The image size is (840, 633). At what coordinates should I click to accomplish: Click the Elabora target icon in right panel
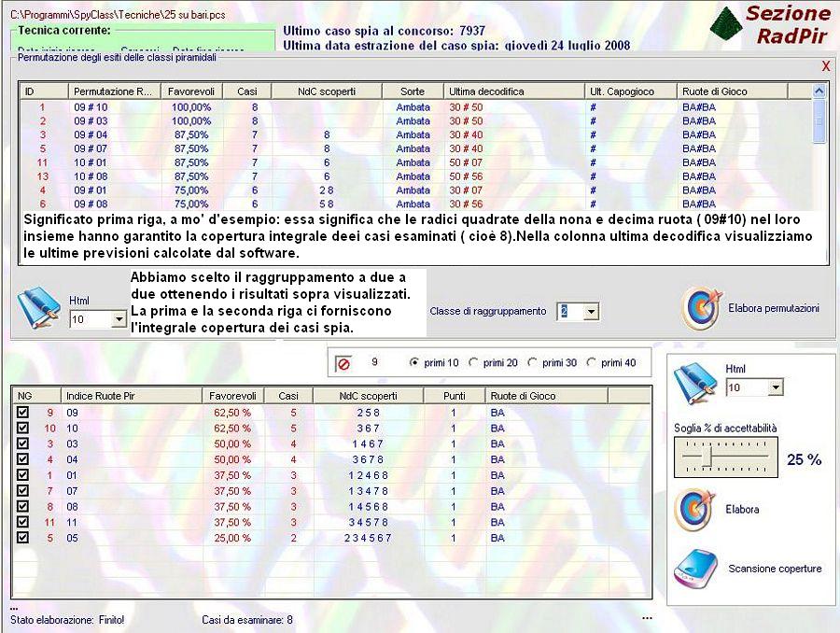[x=694, y=509]
